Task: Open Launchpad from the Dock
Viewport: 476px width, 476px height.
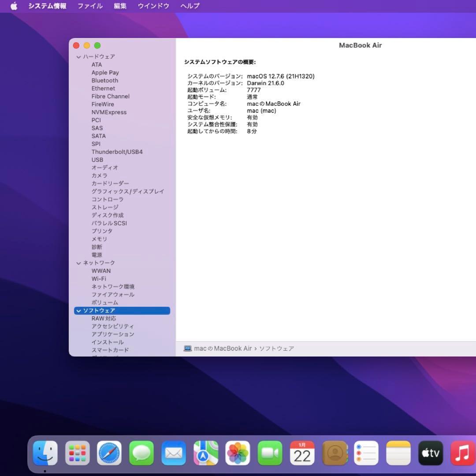Action: pos(77,452)
